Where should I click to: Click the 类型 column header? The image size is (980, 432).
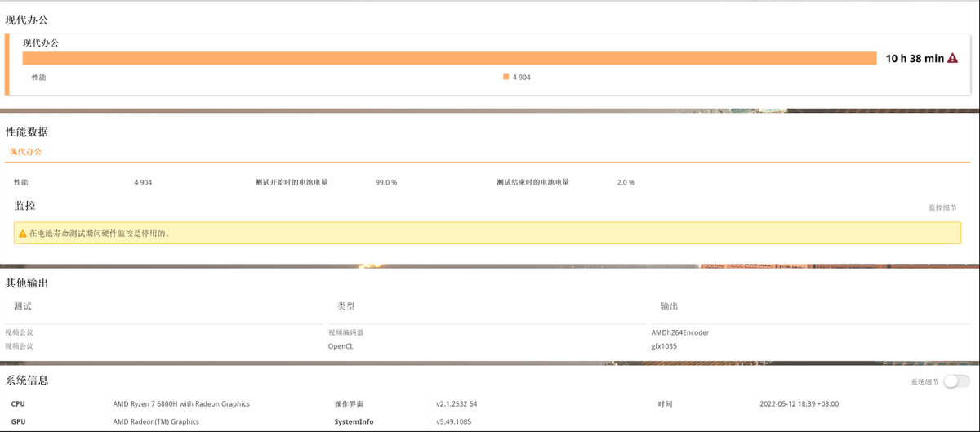pyautogui.click(x=346, y=306)
